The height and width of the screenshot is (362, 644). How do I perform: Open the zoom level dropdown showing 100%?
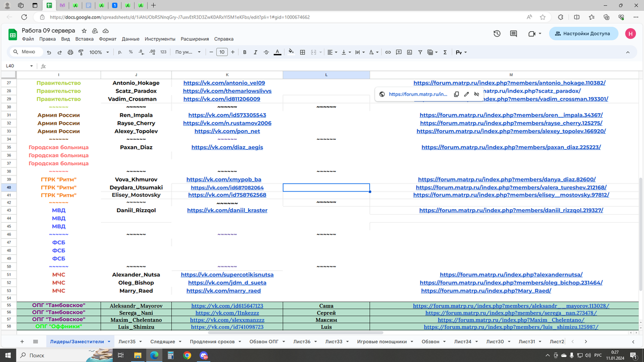tap(99, 52)
